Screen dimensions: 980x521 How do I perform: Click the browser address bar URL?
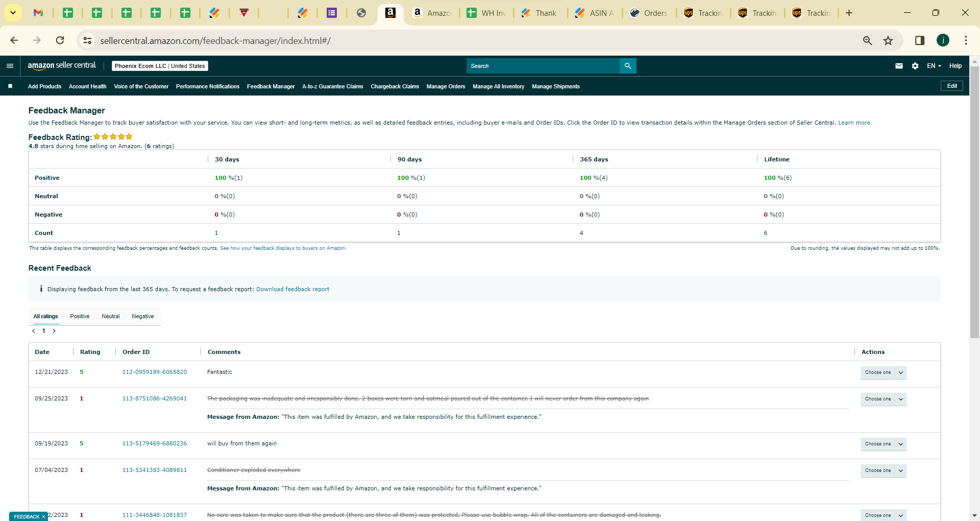coord(215,40)
